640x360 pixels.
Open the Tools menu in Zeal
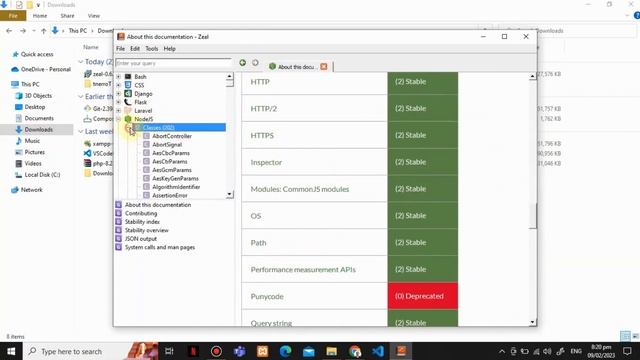[151, 49]
